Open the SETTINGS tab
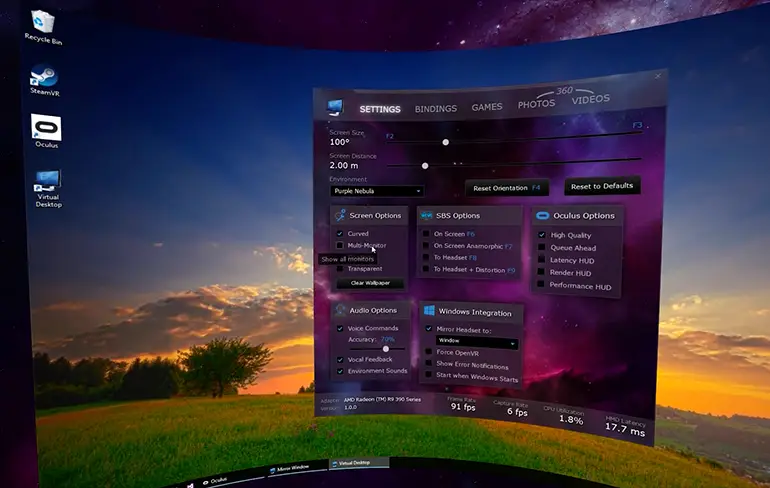 click(x=380, y=109)
